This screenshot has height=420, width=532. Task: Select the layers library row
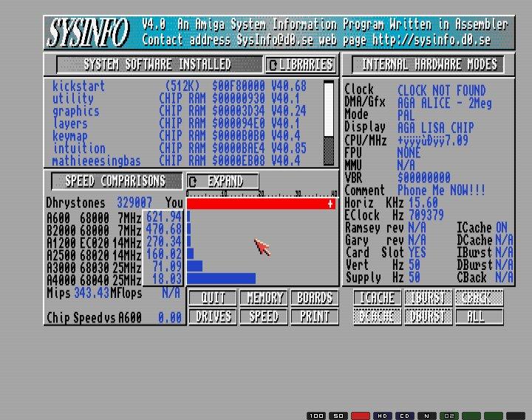click(x=180, y=123)
